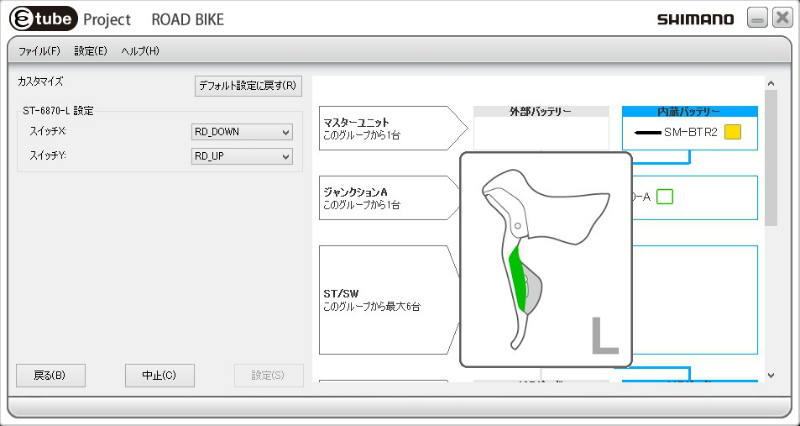
Task: Open the ファイル(F) menu
Action: [39, 51]
